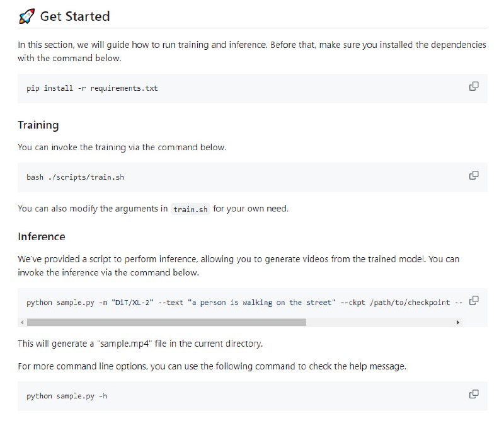Click the Inference section heading
Image resolution: width=504 pixels, height=423 pixels.
42,236
